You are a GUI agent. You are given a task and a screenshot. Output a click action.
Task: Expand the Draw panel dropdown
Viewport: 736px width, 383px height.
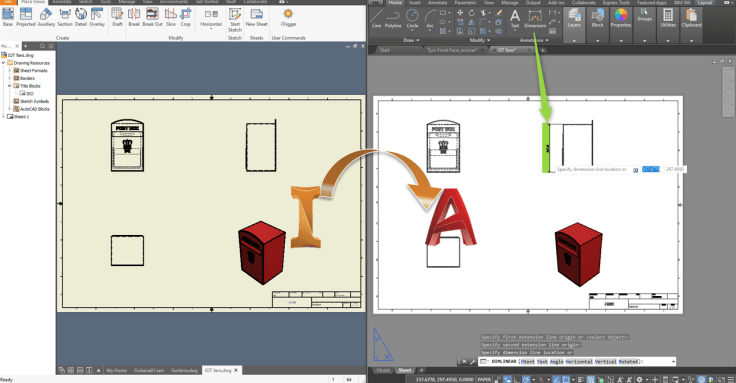[412, 40]
